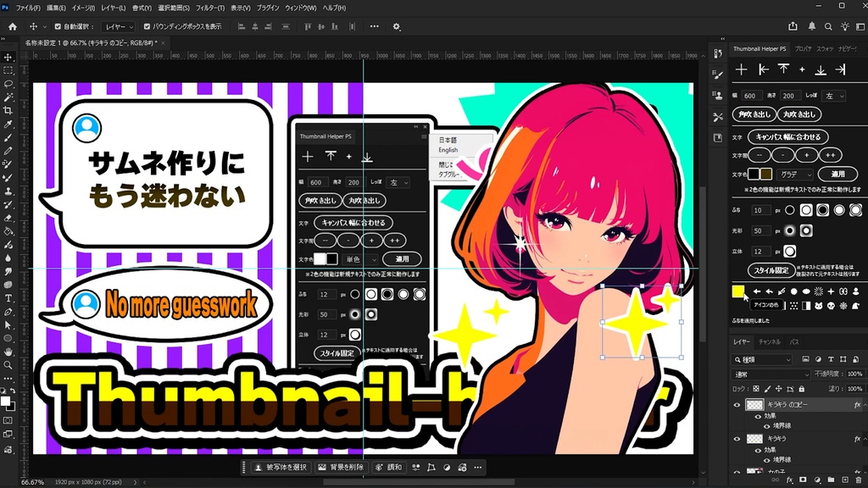Open the グラデ text color mode dropdown
This screenshot has height=488, width=868.
794,175
